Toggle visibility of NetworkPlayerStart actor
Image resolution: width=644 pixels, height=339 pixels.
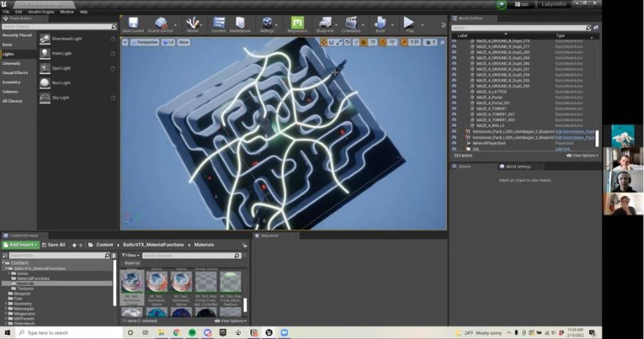click(454, 143)
